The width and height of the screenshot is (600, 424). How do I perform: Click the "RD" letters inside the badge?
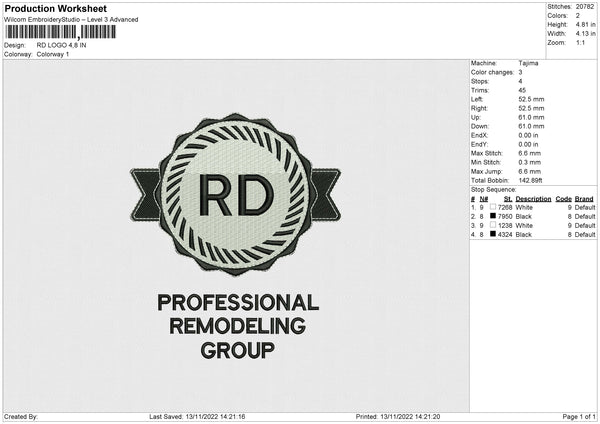236,195
